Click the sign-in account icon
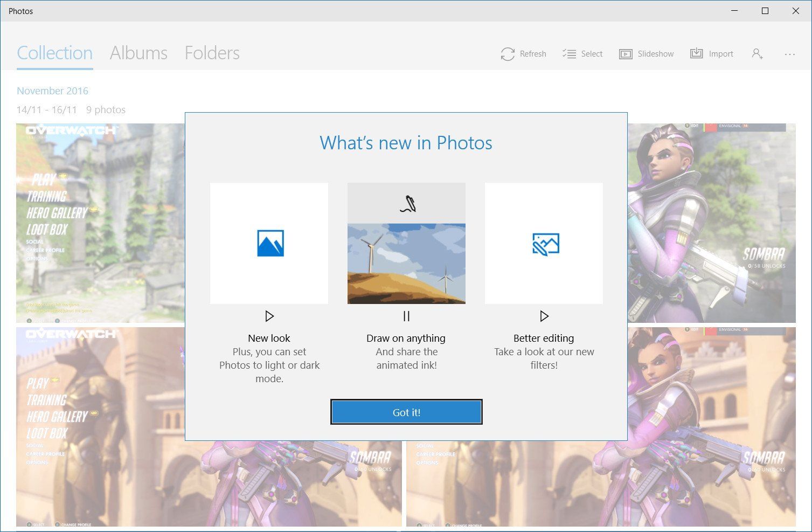 coord(757,54)
